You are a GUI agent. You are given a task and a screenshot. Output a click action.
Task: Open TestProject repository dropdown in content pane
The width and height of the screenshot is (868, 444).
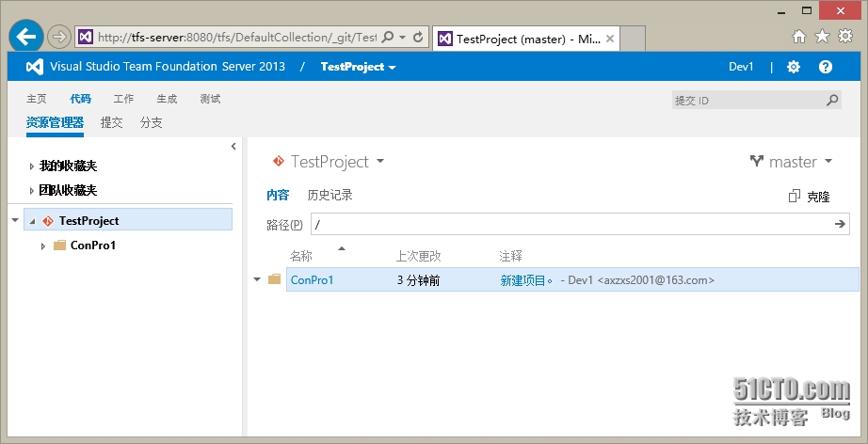click(x=379, y=162)
